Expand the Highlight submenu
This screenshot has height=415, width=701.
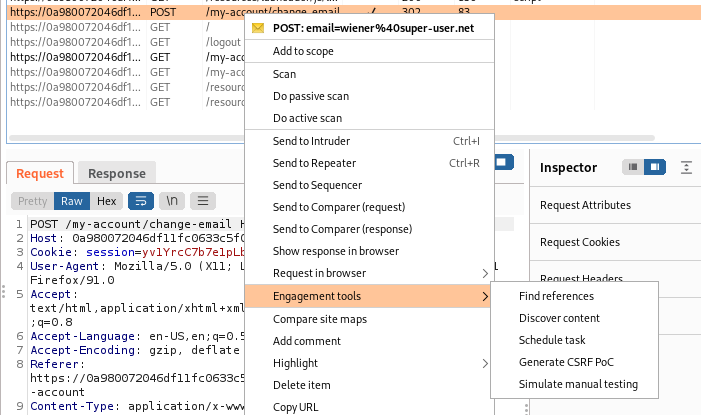click(486, 363)
